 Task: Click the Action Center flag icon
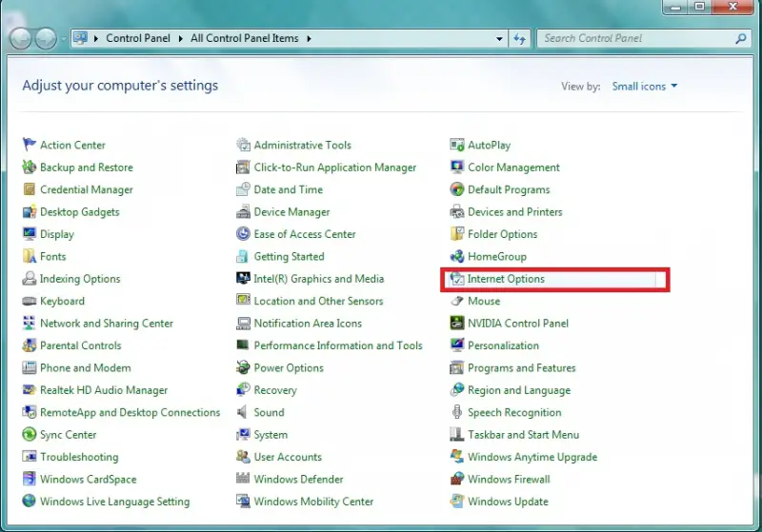click(30, 145)
